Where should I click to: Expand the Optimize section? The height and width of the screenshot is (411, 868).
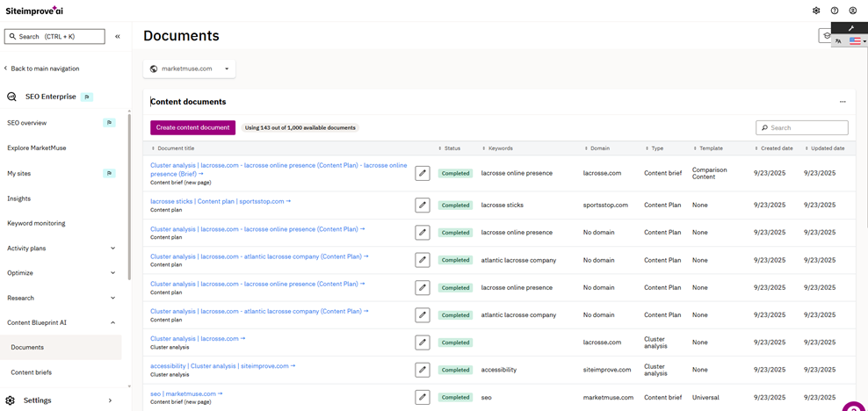[x=112, y=273]
